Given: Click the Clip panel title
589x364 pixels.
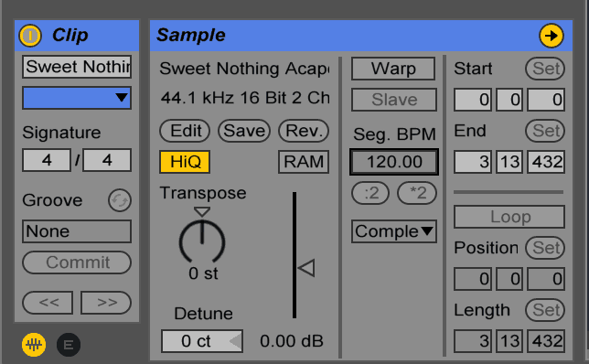Looking at the screenshot, I should click(x=70, y=36).
